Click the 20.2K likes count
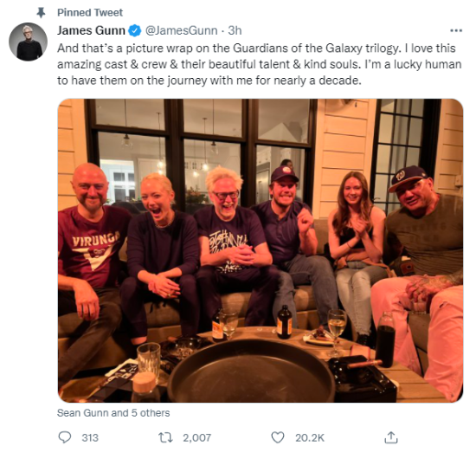Viewport: 476px width, 459px height. click(310, 438)
